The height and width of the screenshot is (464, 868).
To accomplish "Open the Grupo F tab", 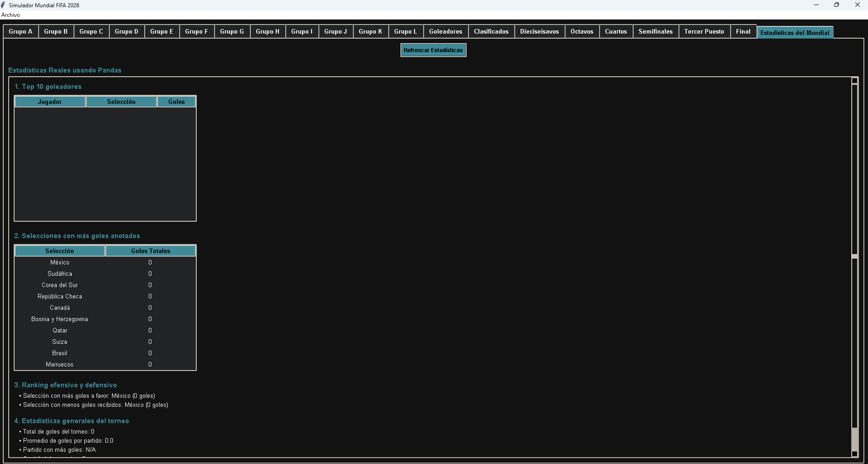I will click(x=197, y=31).
